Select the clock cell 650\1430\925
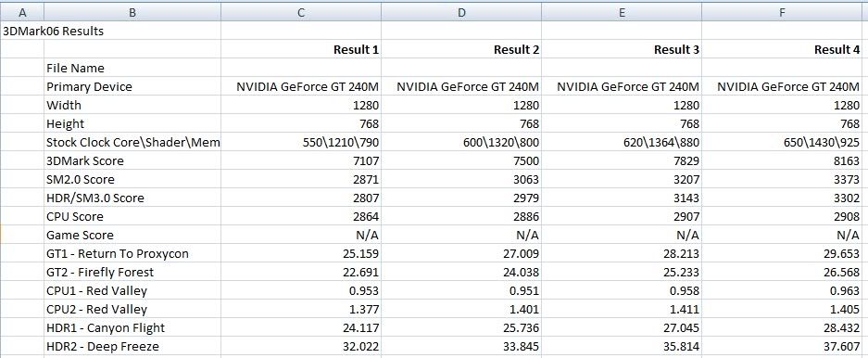The width and height of the screenshot is (868, 358). tap(782, 143)
